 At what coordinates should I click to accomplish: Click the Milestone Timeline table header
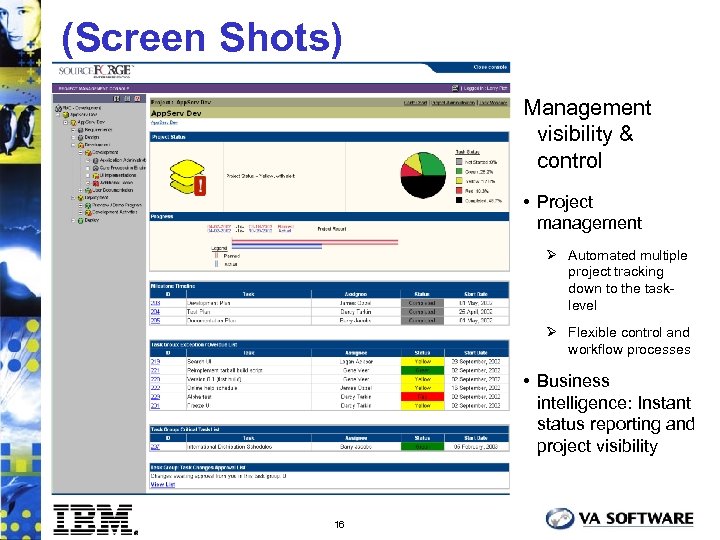pos(329,286)
